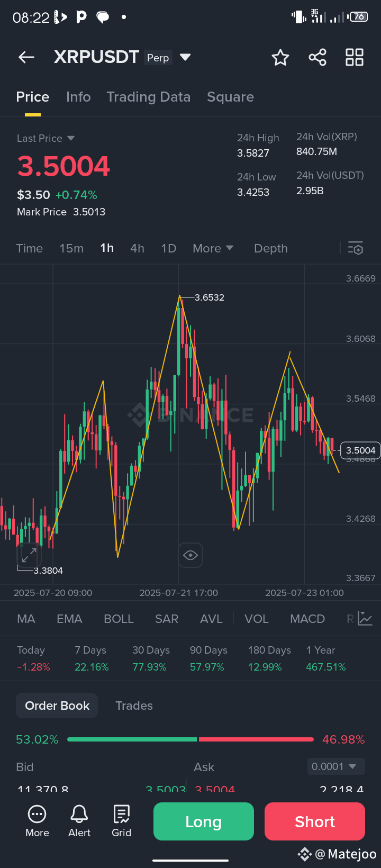Tap the Today -1.28% performance
The height and width of the screenshot is (868, 381).
(x=33, y=658)
